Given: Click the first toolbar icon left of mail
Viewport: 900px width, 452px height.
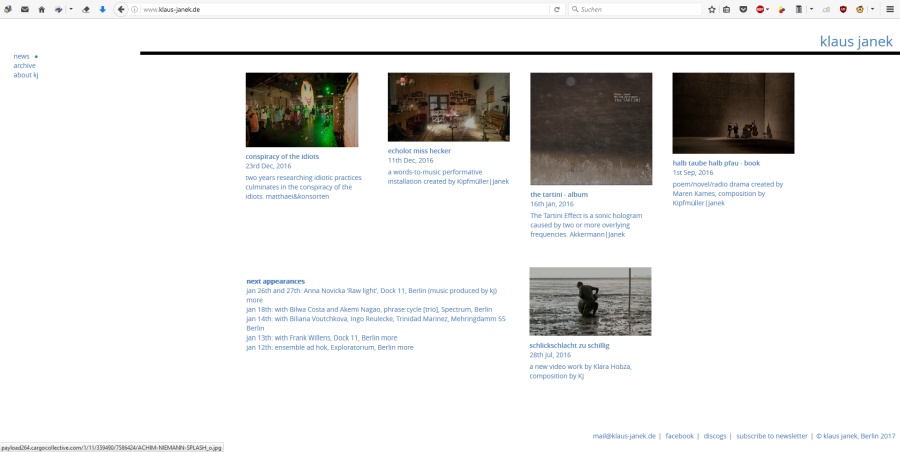Looking at the screenshot, I should tap(8, 9).
